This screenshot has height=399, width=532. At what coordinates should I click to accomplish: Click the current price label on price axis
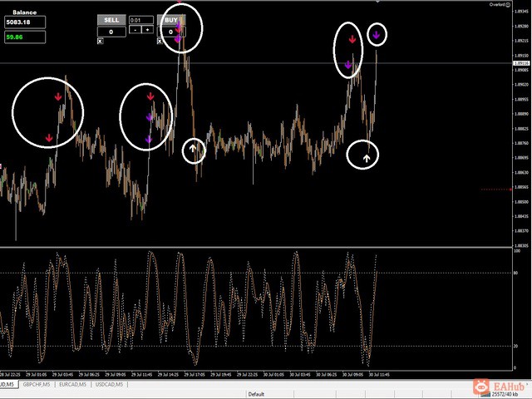click(521, 63)
